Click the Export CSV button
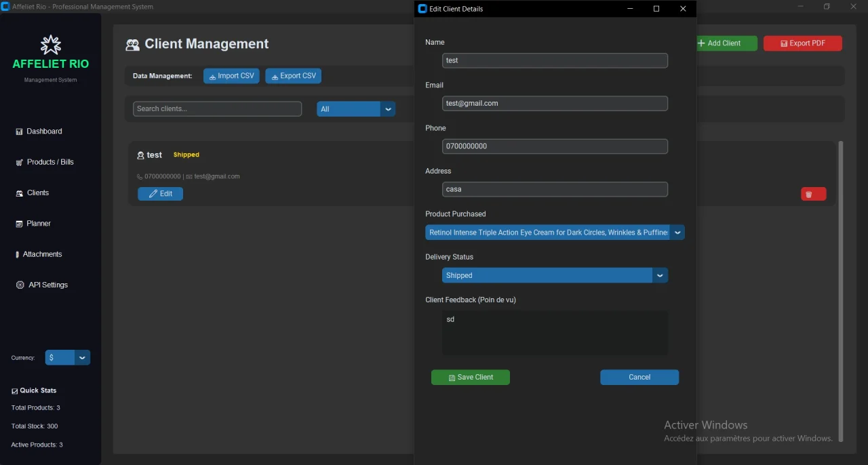868x465 pixels. 293,76
